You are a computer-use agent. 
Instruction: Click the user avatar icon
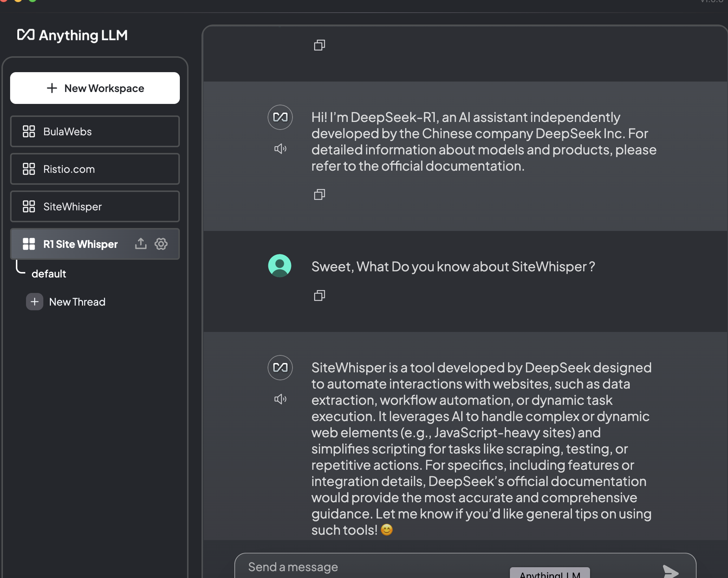point(280,266)
